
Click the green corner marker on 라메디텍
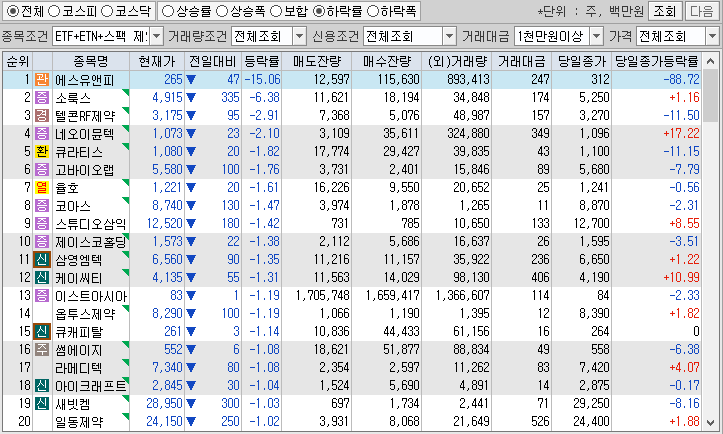click(x=126, y=363)
